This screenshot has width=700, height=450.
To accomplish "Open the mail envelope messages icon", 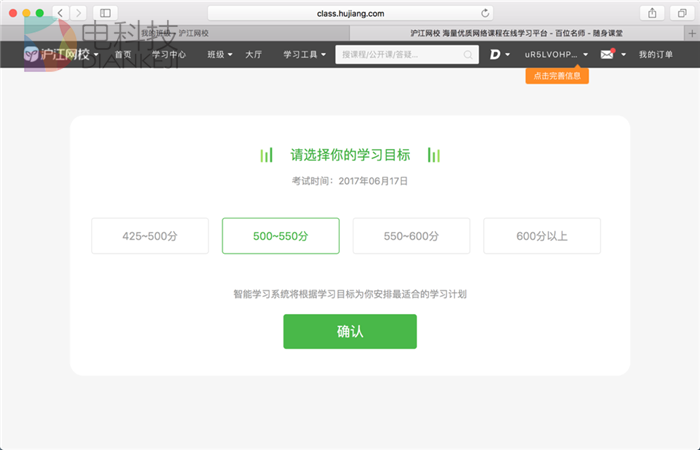I will pyautogui.click(x=607, y=54).
